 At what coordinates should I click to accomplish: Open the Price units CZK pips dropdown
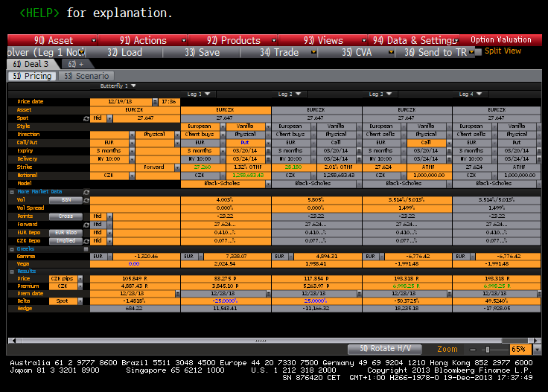coord(80,278)
